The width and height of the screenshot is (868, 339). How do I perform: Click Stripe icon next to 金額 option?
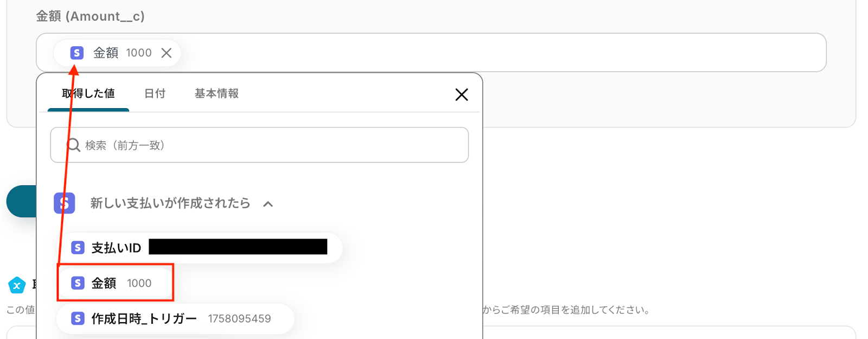coord(78,283)
